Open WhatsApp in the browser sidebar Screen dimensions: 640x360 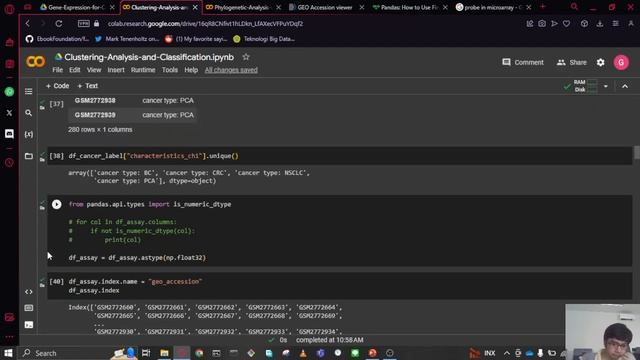pos(9,91)
